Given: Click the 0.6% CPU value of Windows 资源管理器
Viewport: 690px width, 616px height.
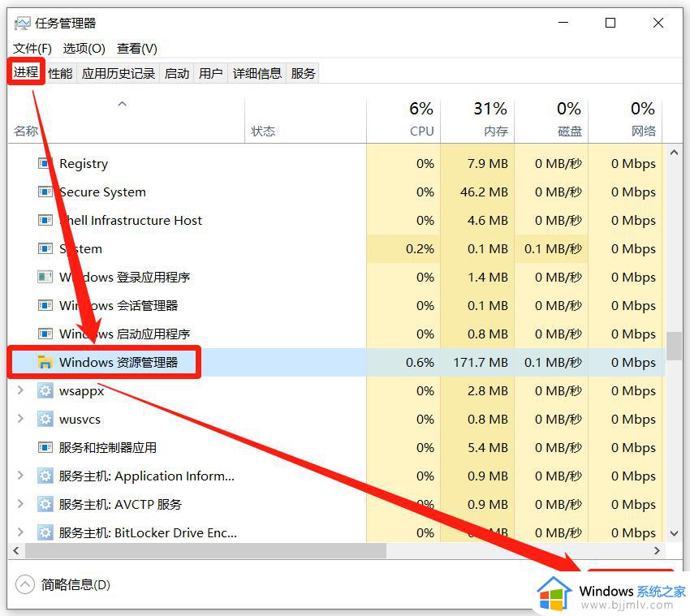Looking at the screenshot, I should [x=420, y=362].
